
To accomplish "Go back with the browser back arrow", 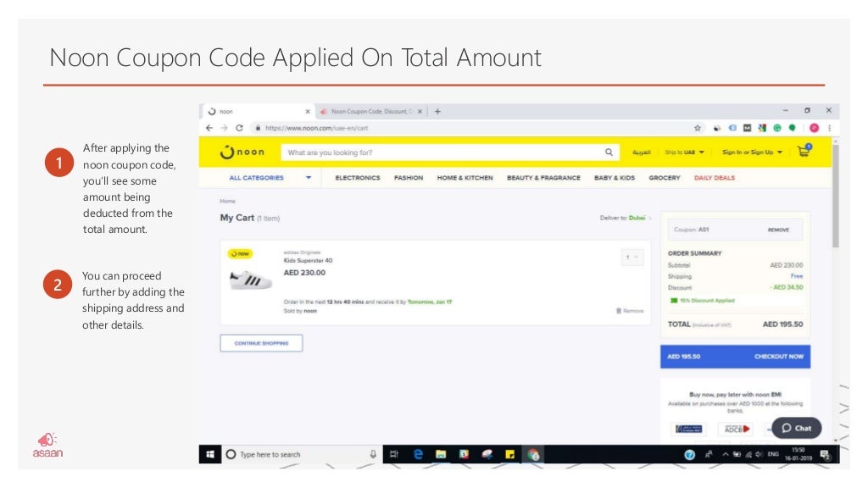I will (x=209, y=128).
